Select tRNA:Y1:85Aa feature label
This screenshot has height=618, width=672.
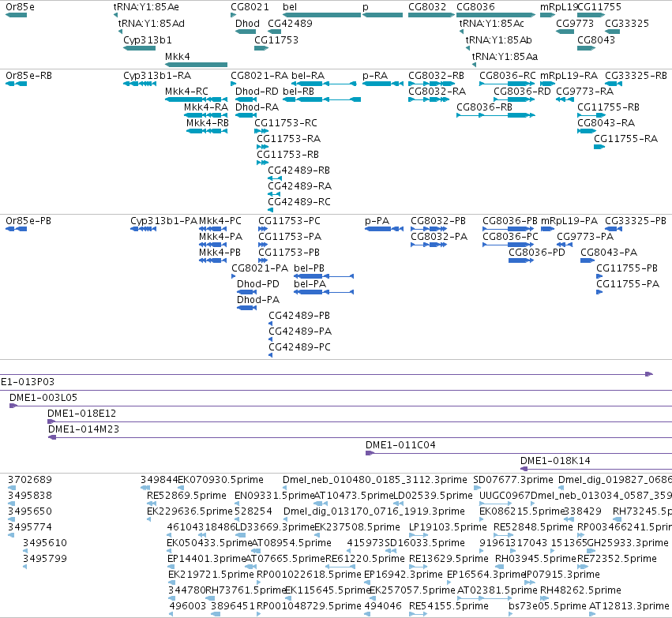(505, 57)
